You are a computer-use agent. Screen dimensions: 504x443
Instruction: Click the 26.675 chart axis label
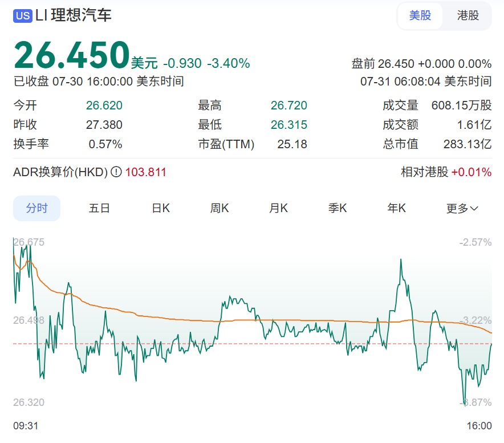(x=29, y=242)
